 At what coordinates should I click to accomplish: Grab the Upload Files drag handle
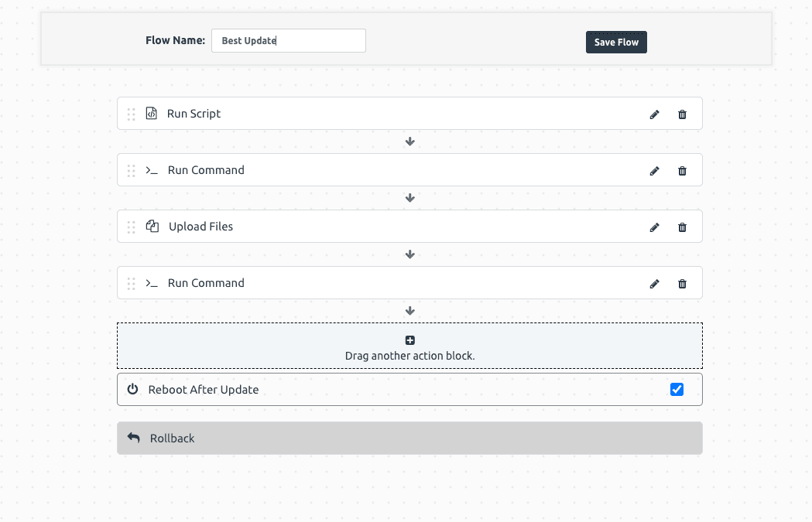131,227
